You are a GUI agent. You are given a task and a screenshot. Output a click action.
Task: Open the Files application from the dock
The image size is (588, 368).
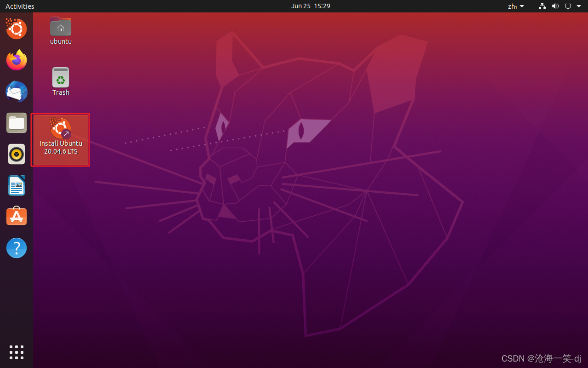coord(17,123)
